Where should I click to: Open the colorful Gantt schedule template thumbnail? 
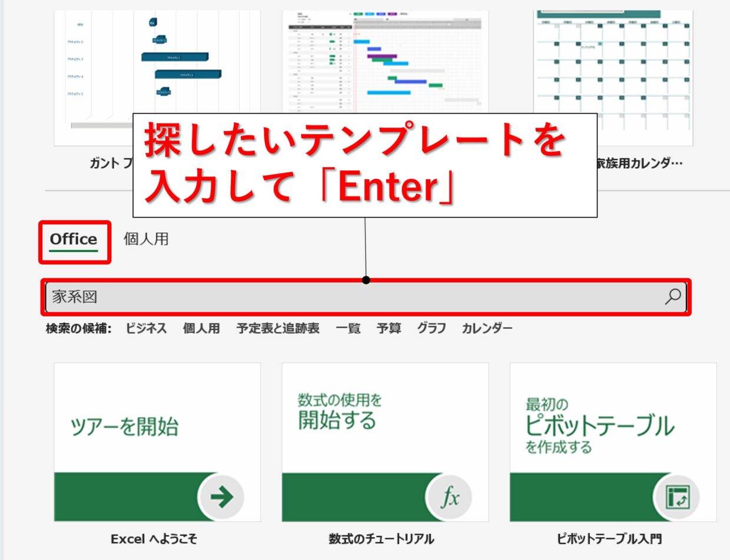[385, 62]
